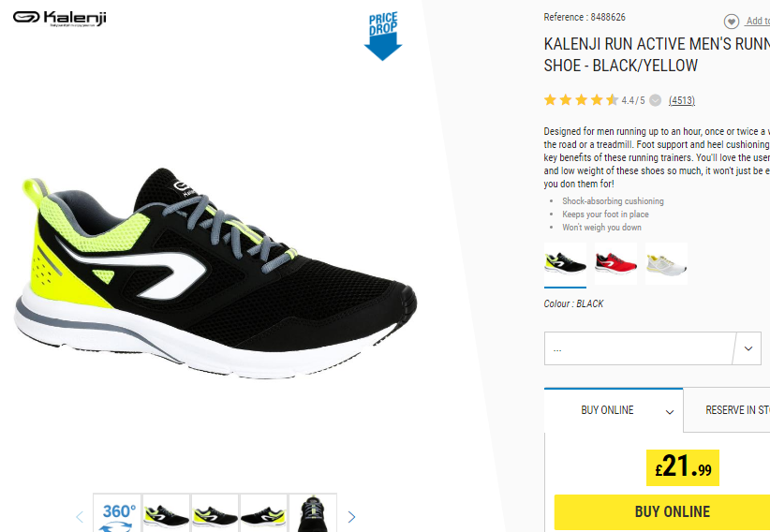Screen dimensions: 770x532
Task: Select the top-down shoe view thumbnail
Action: click(x=313, y=513)
